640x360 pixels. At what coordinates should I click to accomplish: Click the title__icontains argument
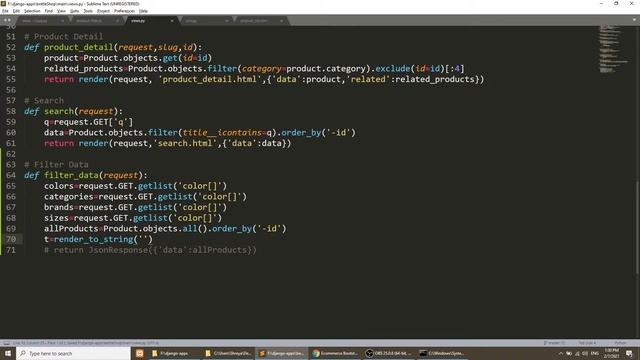tap(222, 132)
